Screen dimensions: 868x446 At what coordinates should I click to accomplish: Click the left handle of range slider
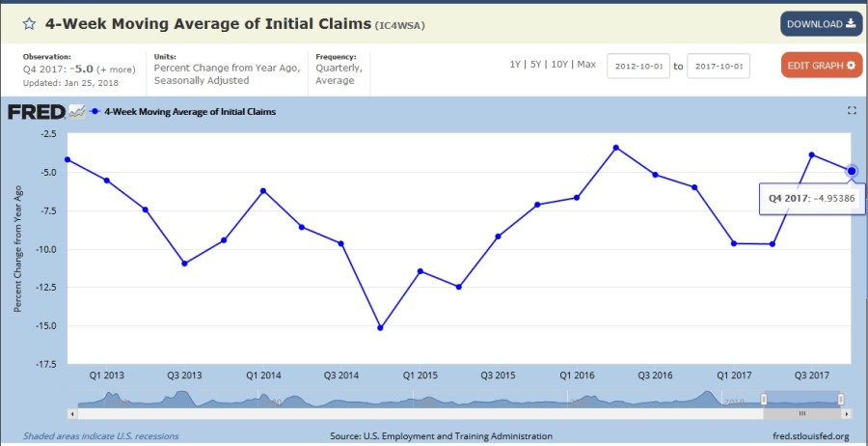tap(763, 399)
